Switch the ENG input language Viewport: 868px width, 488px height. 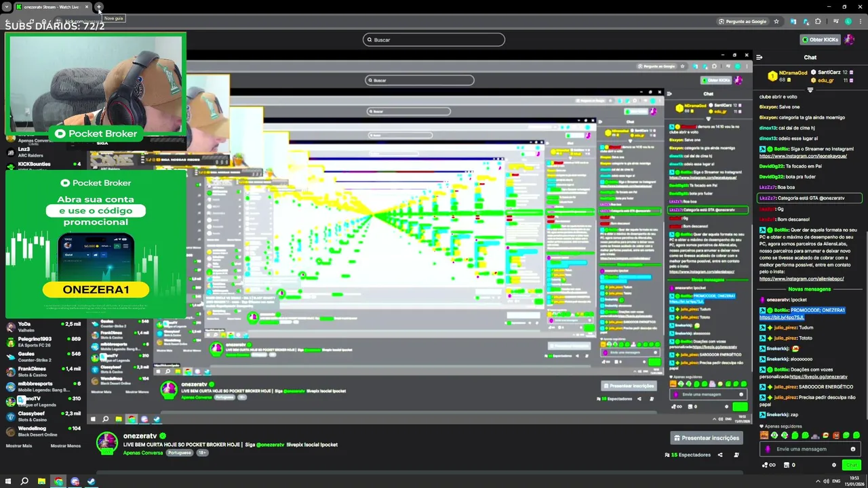[836, 481]
